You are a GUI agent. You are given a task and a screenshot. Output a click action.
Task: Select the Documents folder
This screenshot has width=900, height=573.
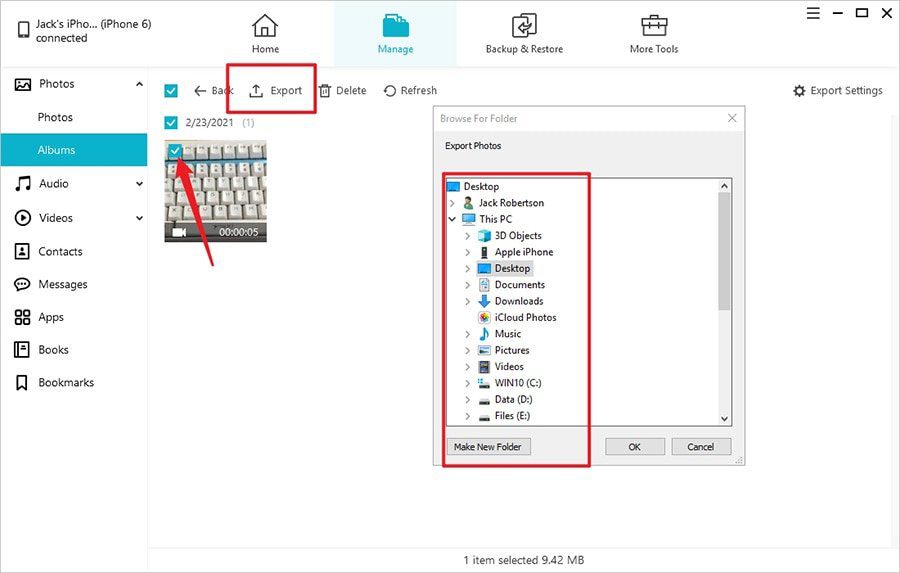click(519, 285)
